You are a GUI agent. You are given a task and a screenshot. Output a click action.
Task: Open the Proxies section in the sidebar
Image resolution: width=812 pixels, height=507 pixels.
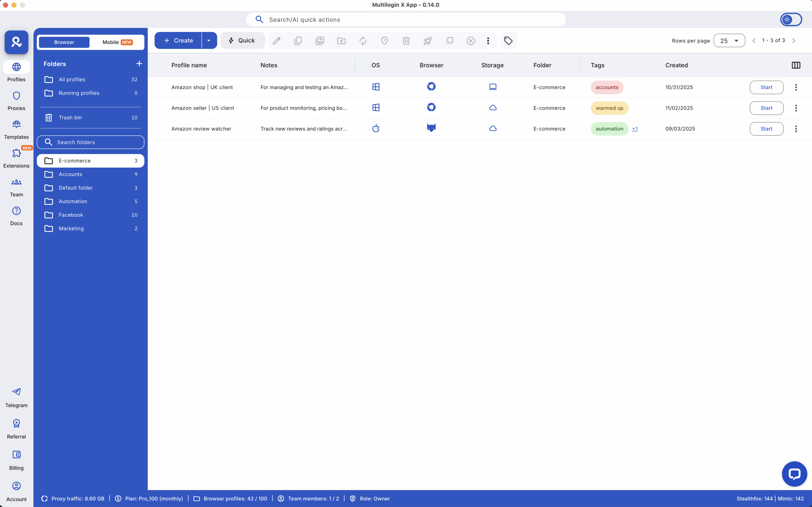coord(16,100)
